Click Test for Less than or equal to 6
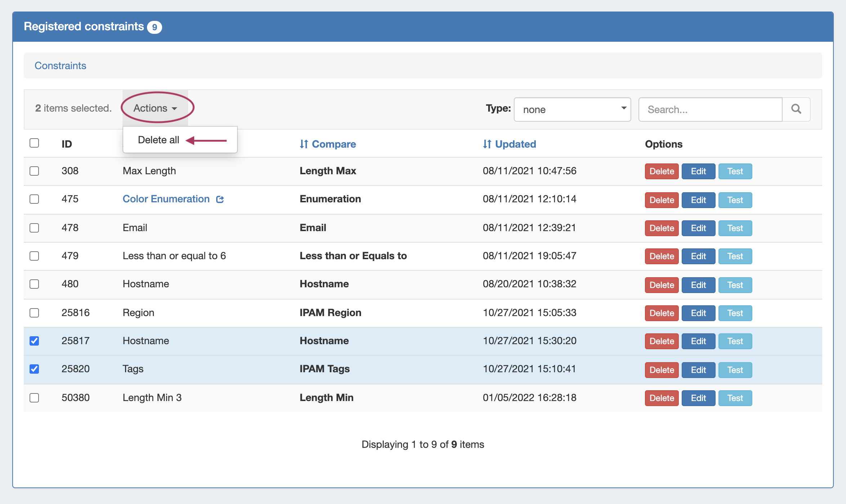This screenshot has height=504, width=846. pyautogui.click(x=735, y=256)
